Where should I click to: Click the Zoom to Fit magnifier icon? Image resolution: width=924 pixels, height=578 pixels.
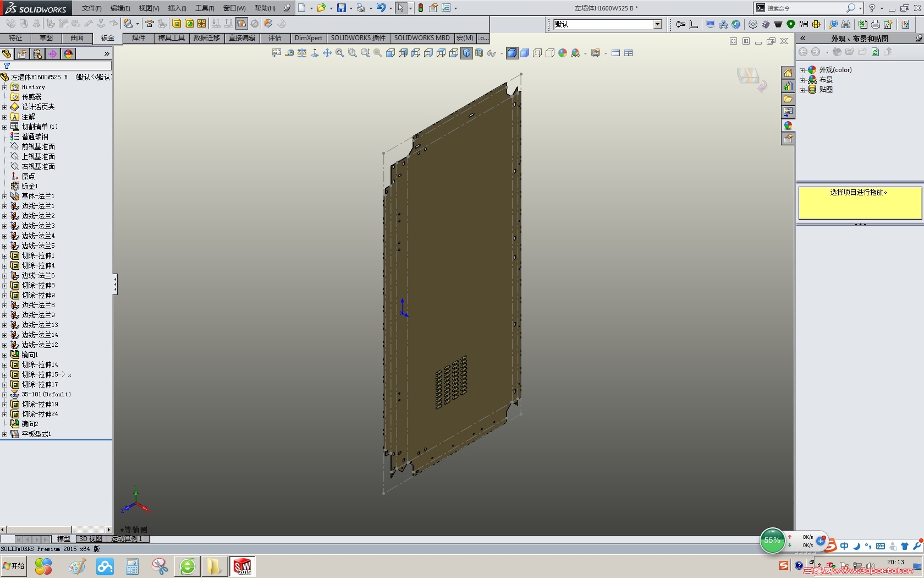(340, 53)
